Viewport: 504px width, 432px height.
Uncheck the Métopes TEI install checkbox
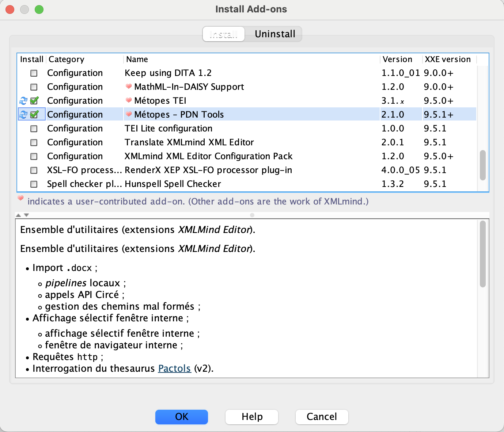[x=34, y=100]
